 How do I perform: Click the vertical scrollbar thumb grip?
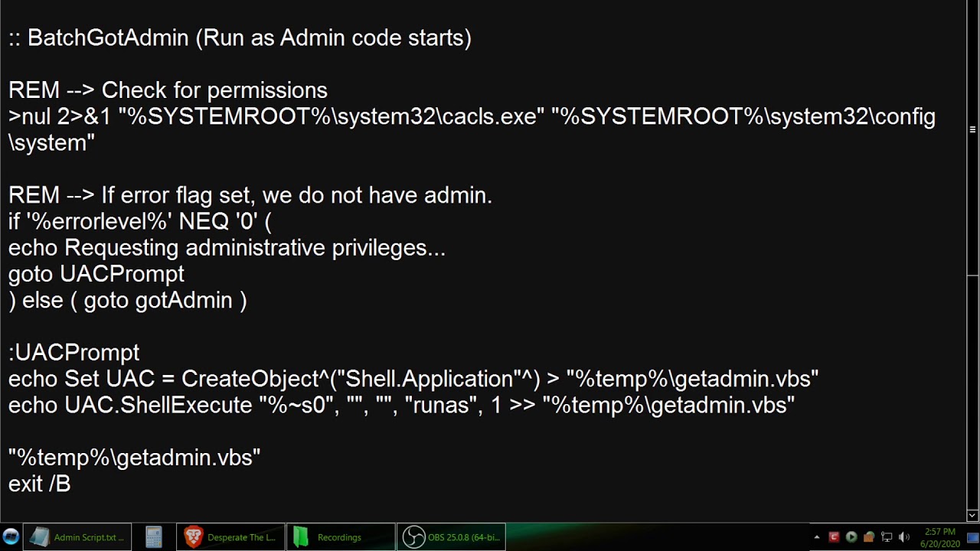point(973,129)
